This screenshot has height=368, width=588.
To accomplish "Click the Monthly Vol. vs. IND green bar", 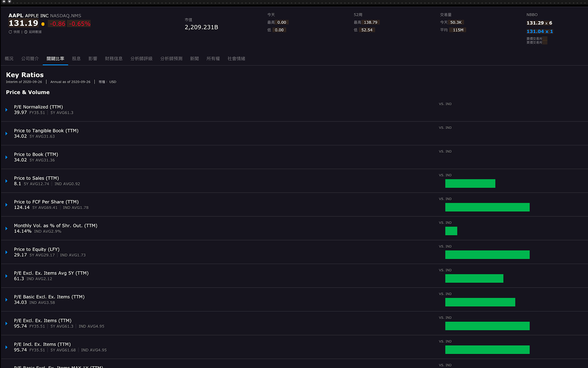I will coord(451,231).
